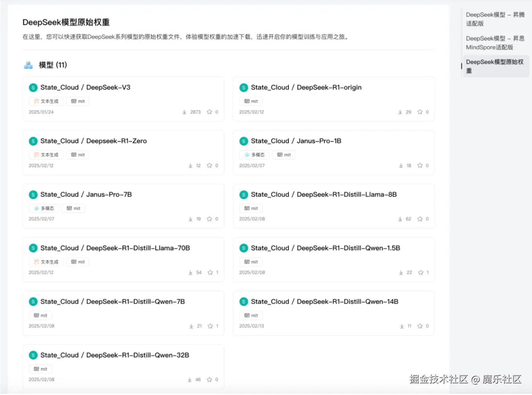Click 多模态 tag on Janus-Pro-1B card
The width and height of the screenshot is (532, 395).
point(254,155)
